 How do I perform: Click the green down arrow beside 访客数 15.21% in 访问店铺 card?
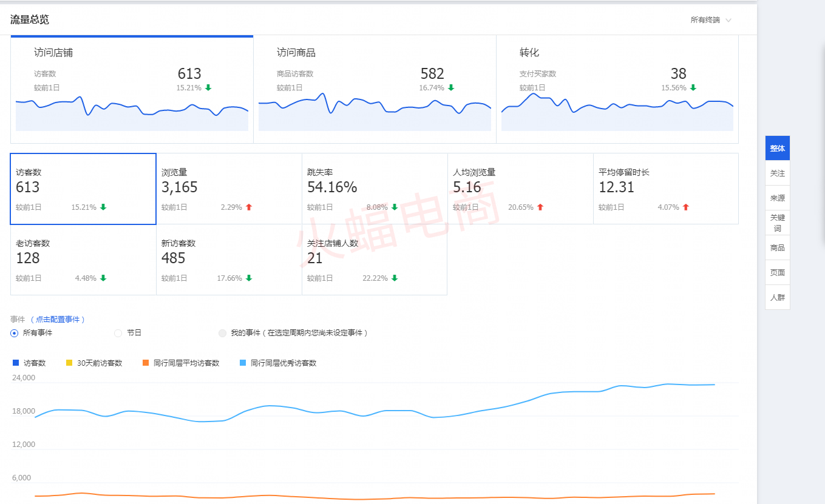pyautogui.click(x=208, y=87)
